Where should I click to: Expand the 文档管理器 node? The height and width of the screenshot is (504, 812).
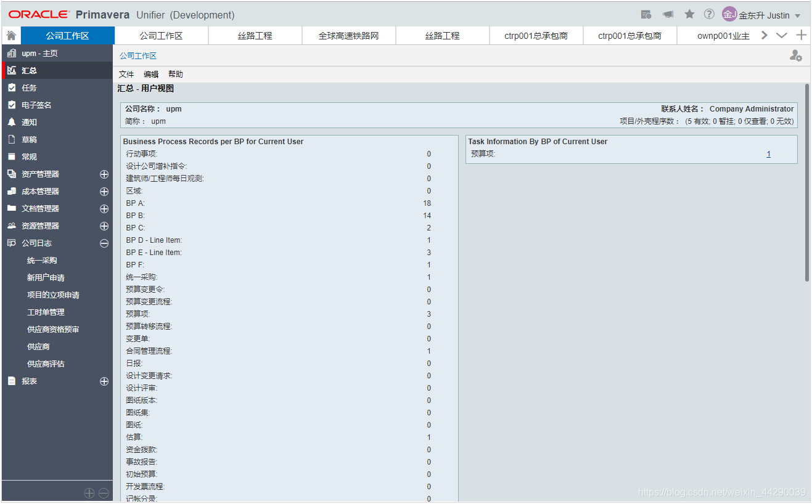tap(104, 209)
